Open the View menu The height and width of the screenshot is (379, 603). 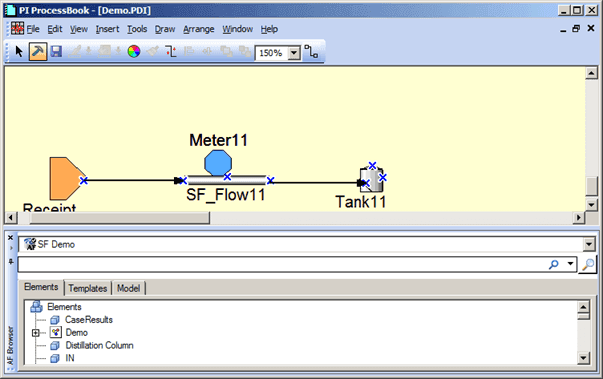tap(78, 29)
